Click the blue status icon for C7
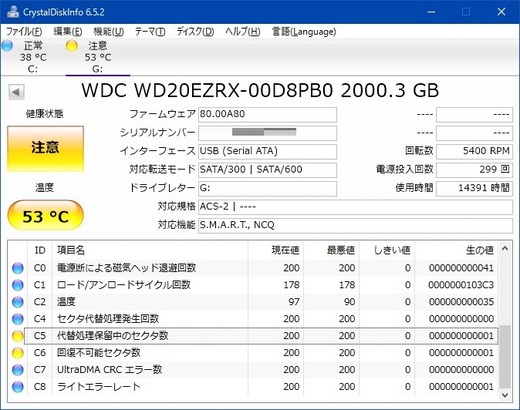520x410 pixels. click(18, 370)
